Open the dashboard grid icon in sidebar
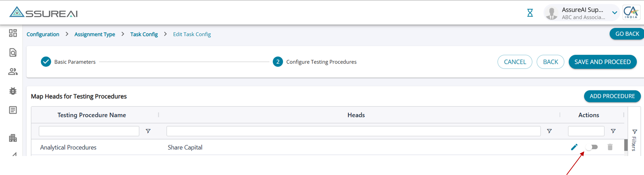 pos(13,33)
